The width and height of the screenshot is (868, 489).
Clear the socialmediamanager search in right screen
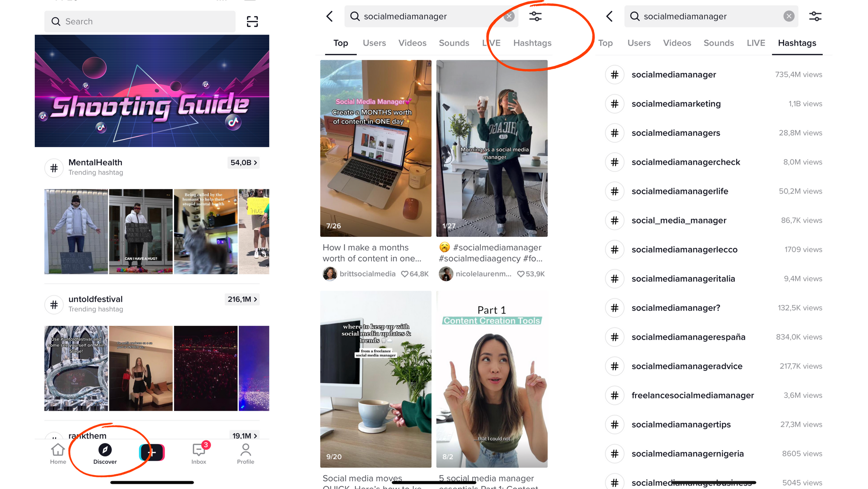click(x=789, y=16)
